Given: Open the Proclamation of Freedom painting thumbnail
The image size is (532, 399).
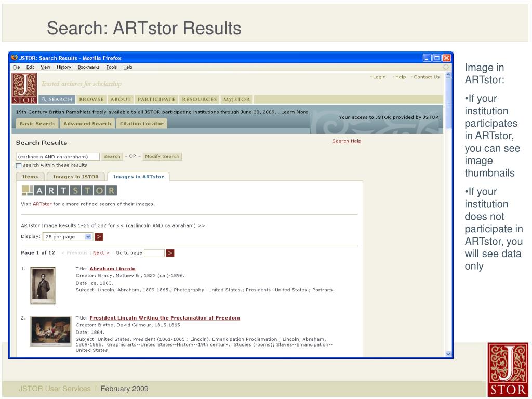Looking at the screenshot, I should pos(51,331).
